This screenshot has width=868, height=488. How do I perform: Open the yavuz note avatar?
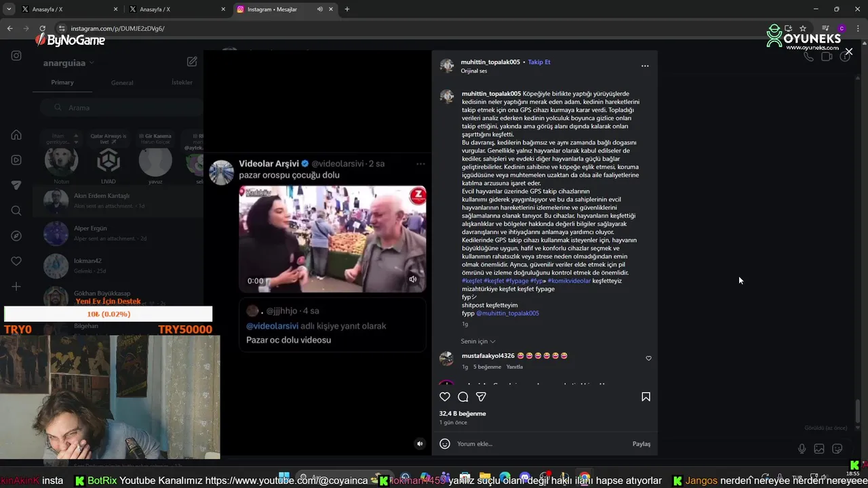[155, 161]
